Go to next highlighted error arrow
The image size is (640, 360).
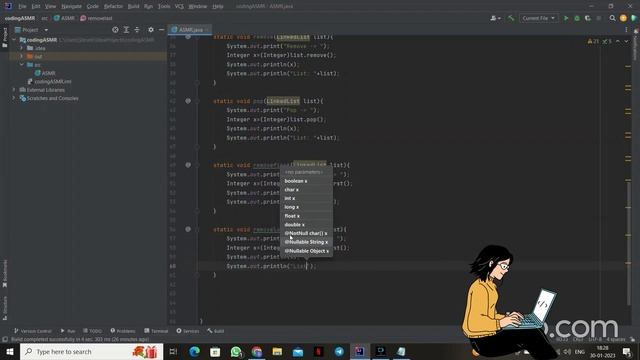coord(626,41)
